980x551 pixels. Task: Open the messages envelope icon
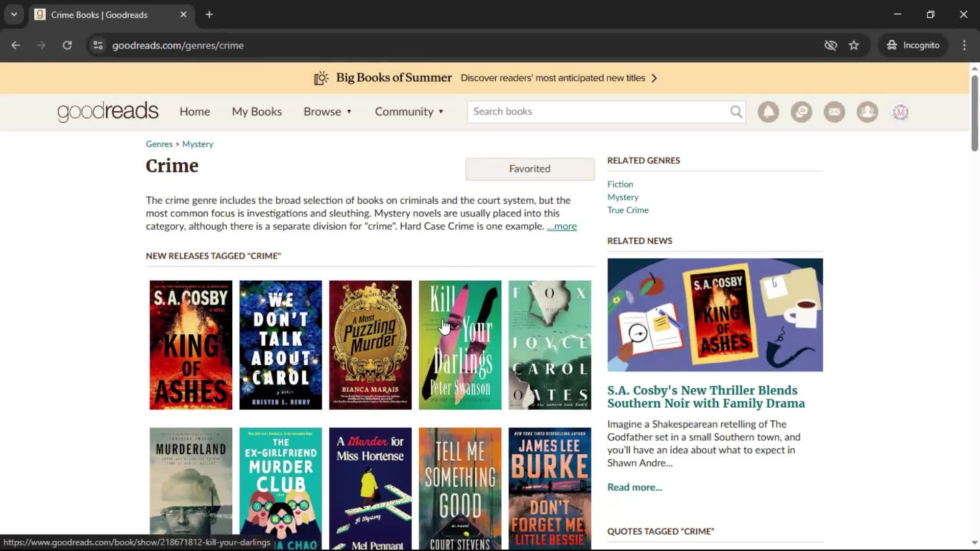click(x=835, y=112)
